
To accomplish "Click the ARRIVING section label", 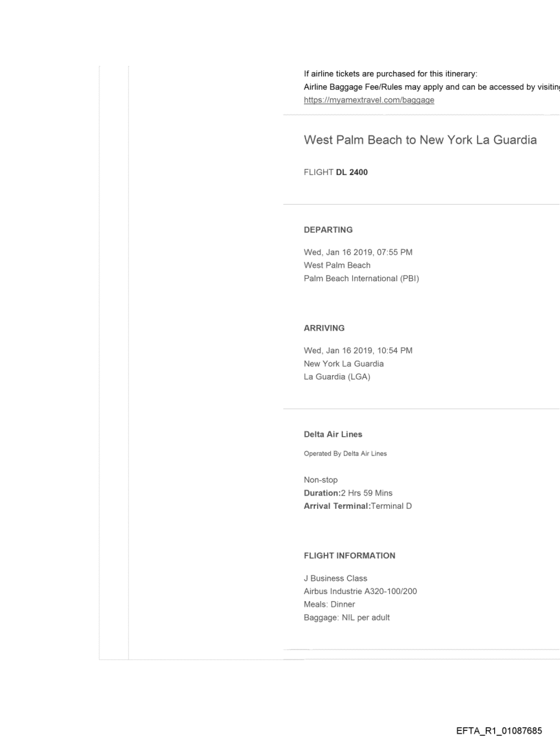I will [324, 328].
